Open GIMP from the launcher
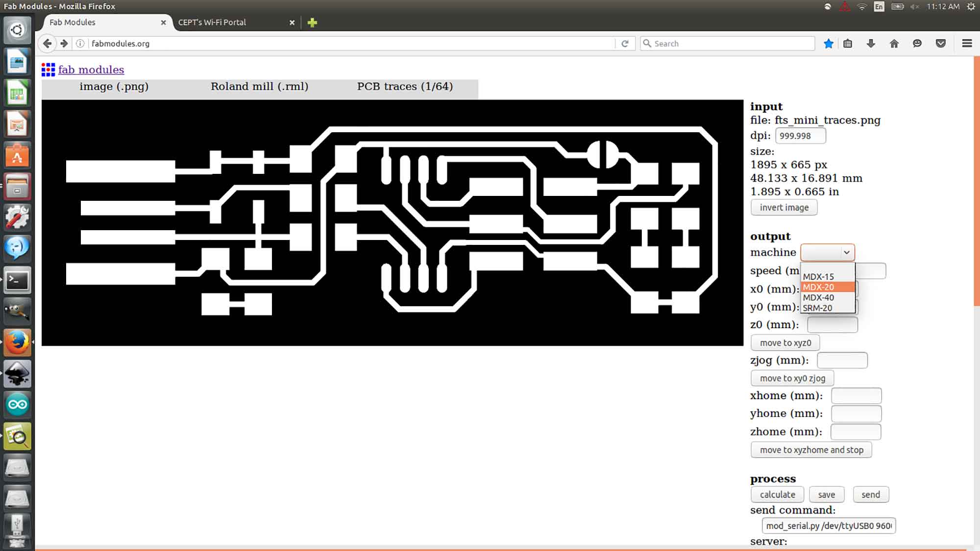This screenshot has height=551, width=980. (x=17, y=311)
